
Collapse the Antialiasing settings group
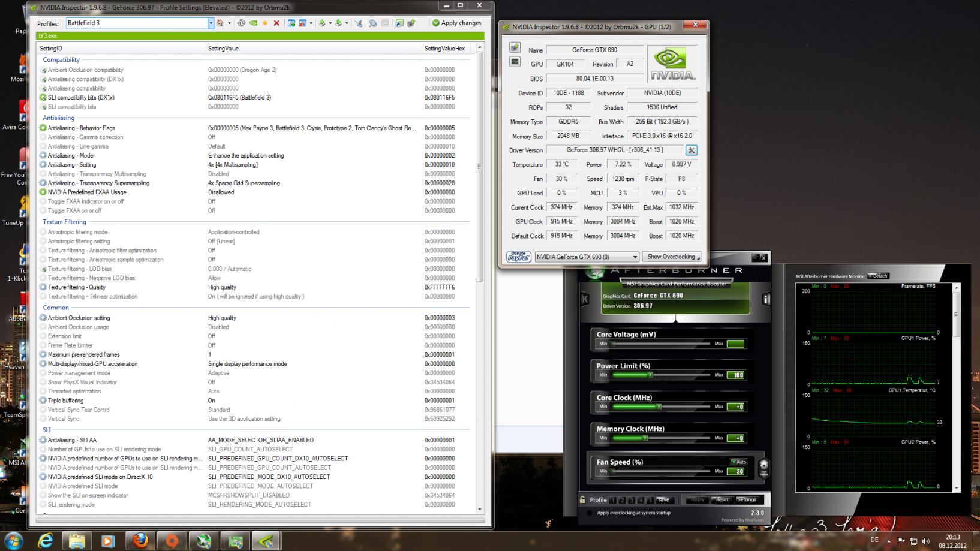point(59,118)
